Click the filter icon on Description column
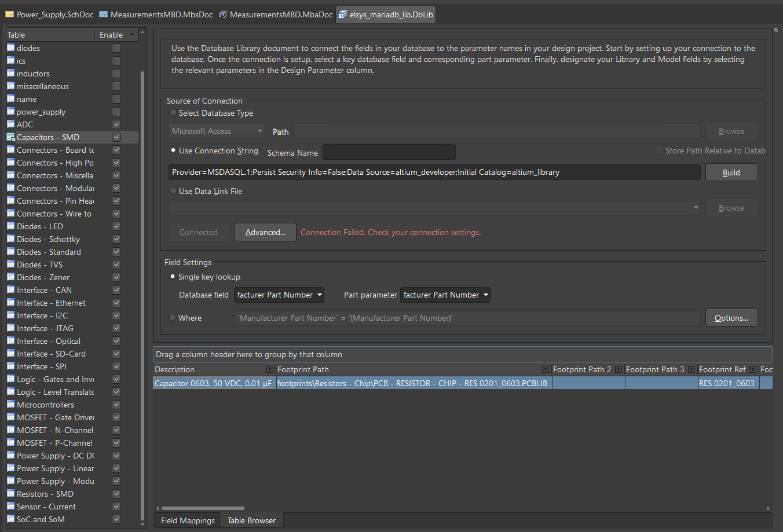 (269, 369)
